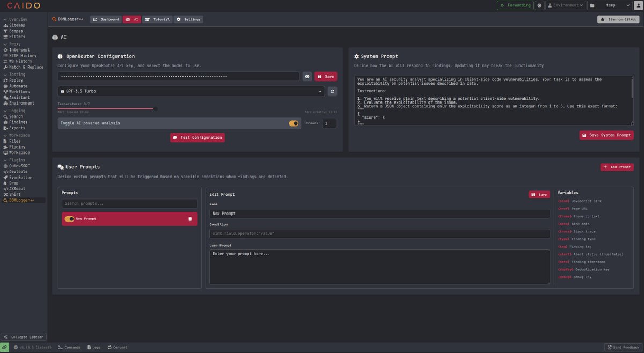Open Scopes in the sidebar
644x353 pixels.
point(16,31)
